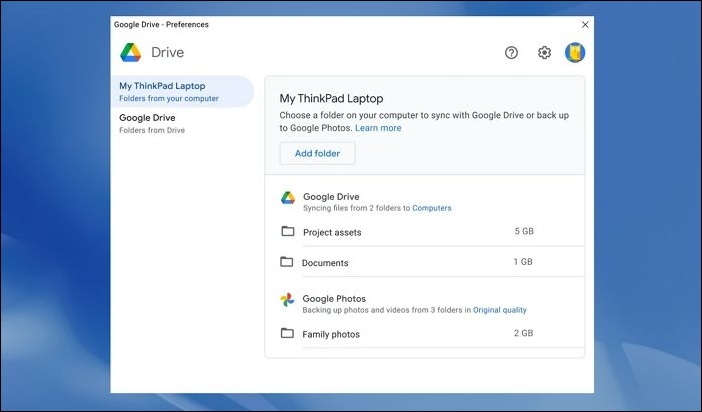Open the help question mark icon
Screen dimensions: 702x412
tap(511, 52)
